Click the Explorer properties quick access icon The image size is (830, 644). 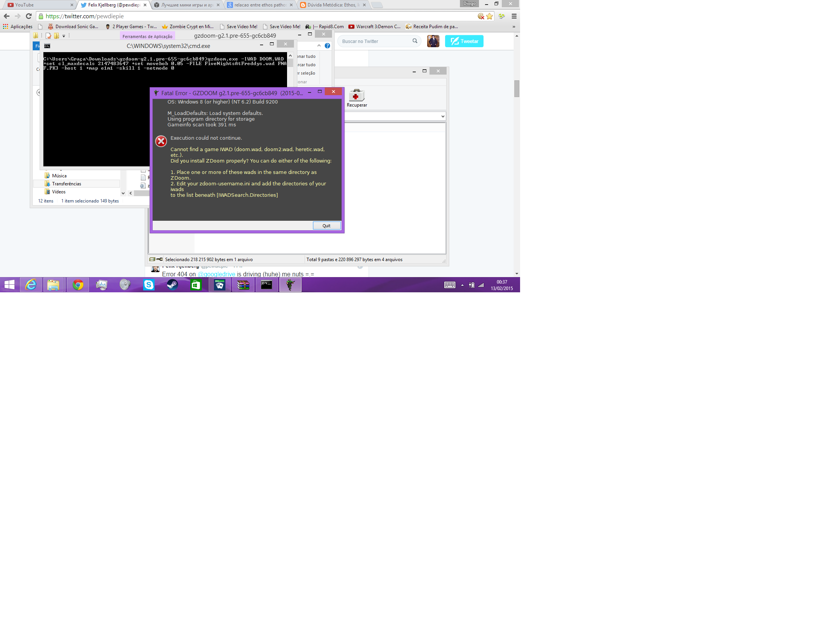coord(48,36)
